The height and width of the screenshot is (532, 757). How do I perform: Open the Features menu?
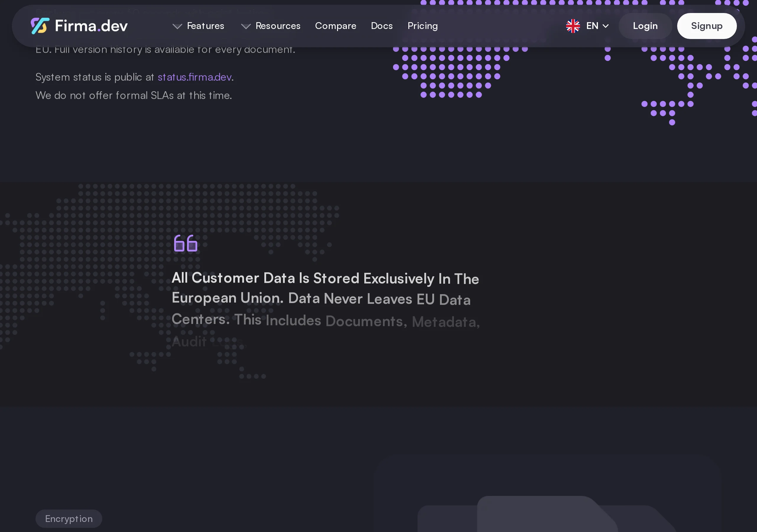(x=206, y=26)
